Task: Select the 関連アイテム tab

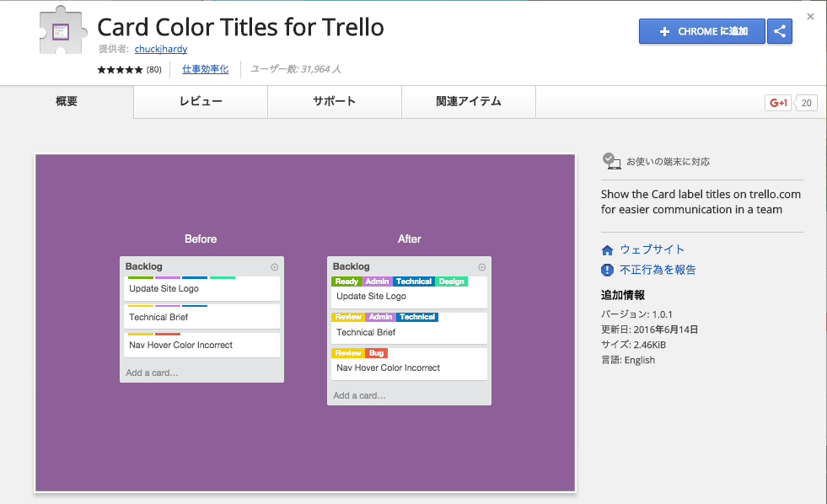Action: [469, 101]
